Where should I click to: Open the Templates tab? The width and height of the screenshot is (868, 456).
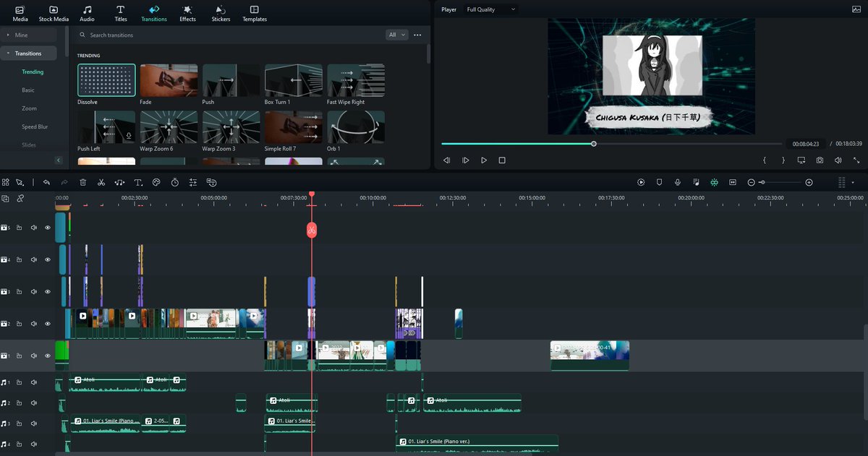[x=255, y=13]
